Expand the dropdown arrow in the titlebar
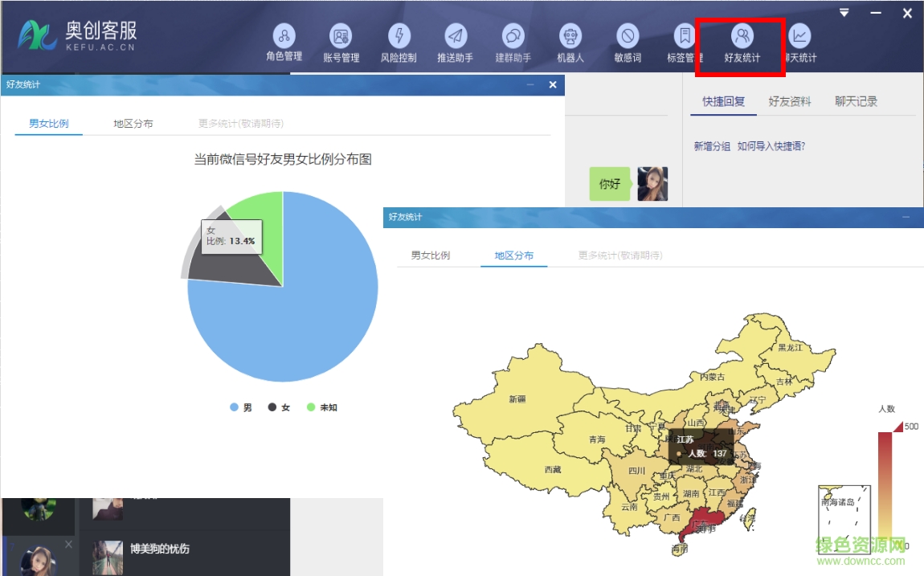 tap(844, 13)
